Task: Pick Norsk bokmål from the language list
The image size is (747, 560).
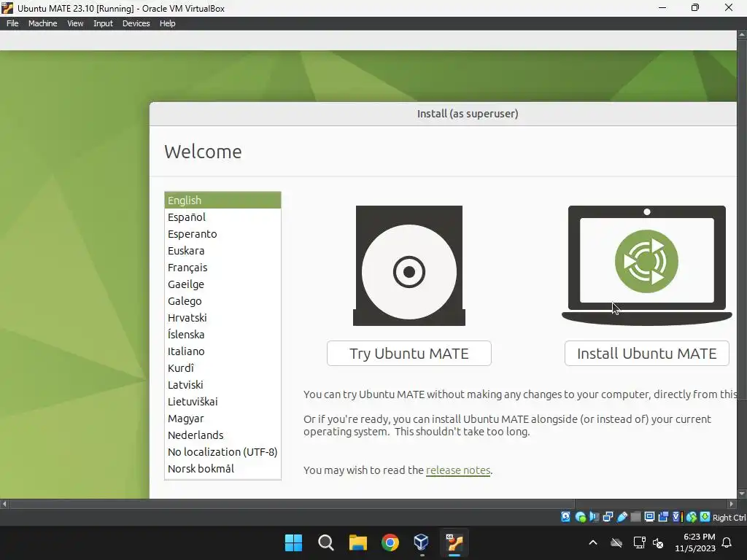Action: click(222, 469)
